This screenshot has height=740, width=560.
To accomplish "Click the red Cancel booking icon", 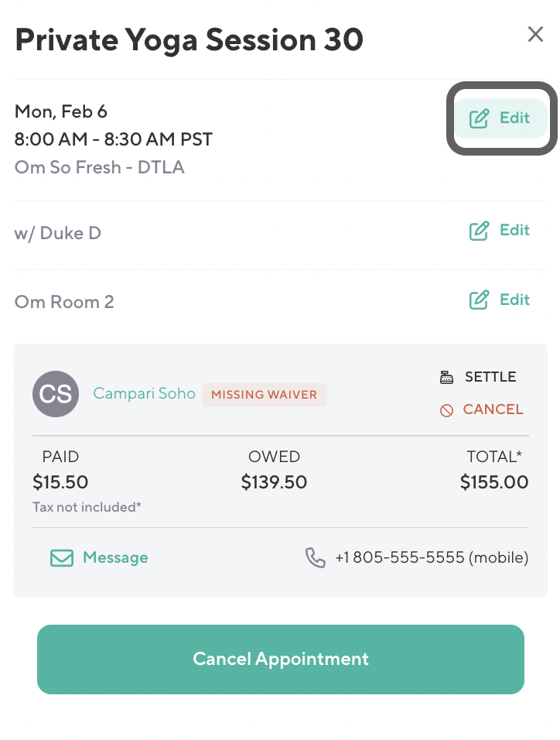I will tap(446, 411).
